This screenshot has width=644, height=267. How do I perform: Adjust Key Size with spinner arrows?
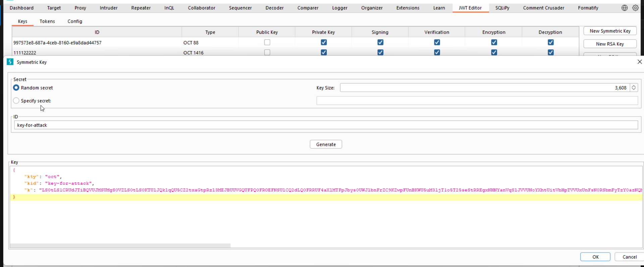coord(634,88)
